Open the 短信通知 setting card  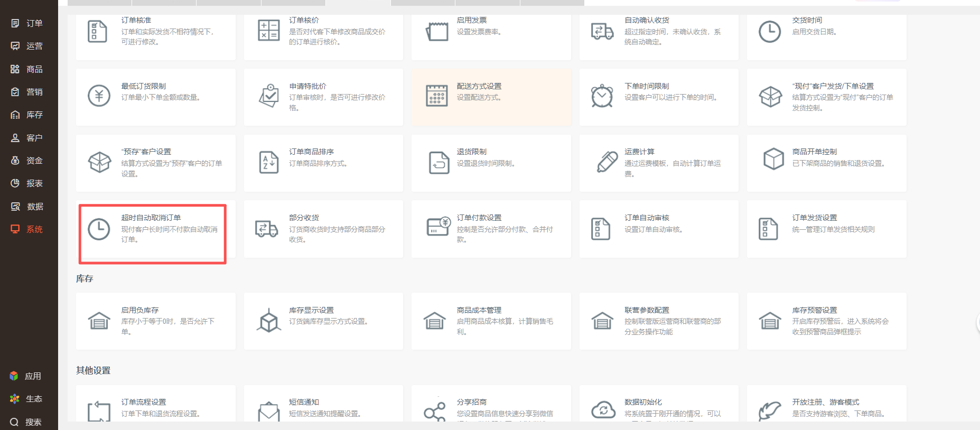(323, 404)
